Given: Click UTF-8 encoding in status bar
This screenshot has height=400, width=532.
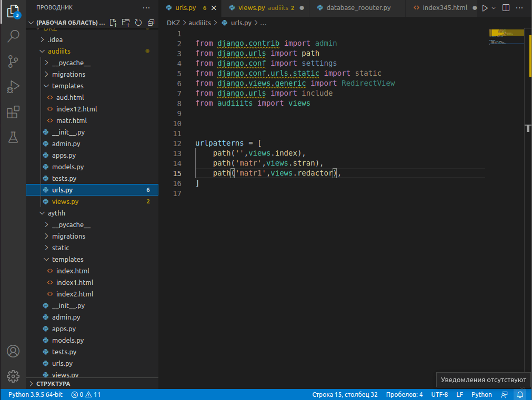Looking at the screenshot, I should (x=439, y=394).
